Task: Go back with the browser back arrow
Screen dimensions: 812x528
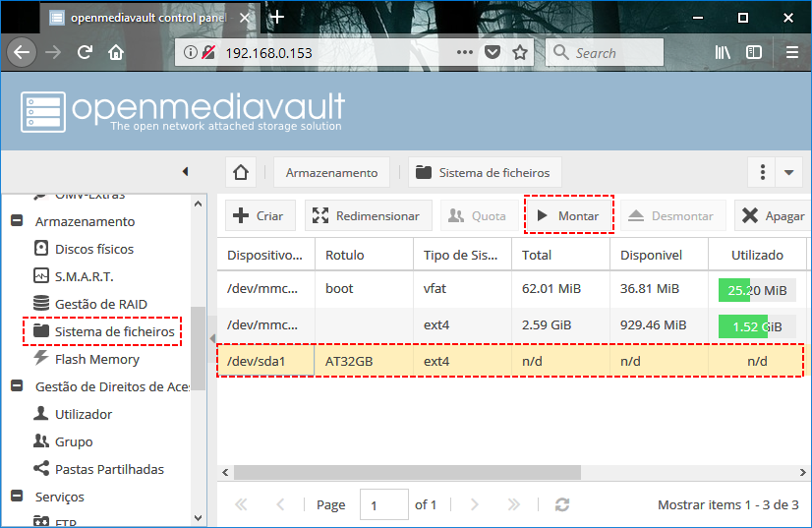Action: [22, 52]
